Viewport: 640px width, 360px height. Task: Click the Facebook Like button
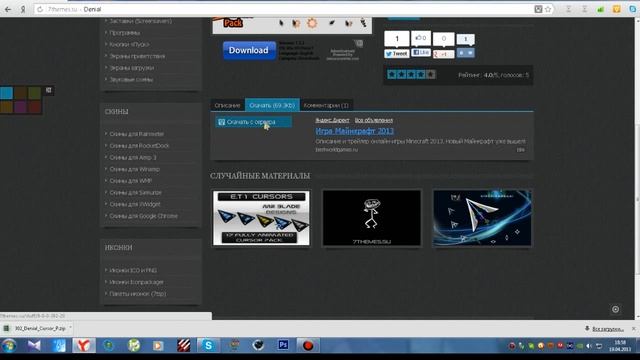[421, 53]
